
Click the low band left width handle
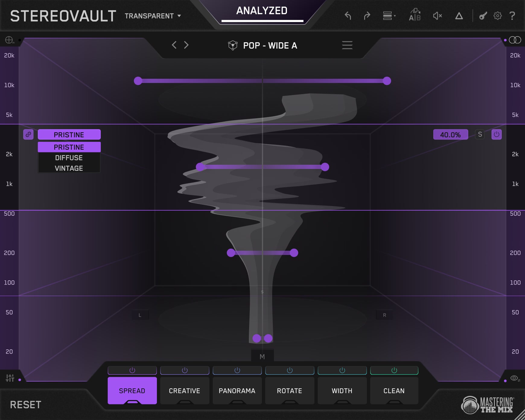tap(257, 338)
